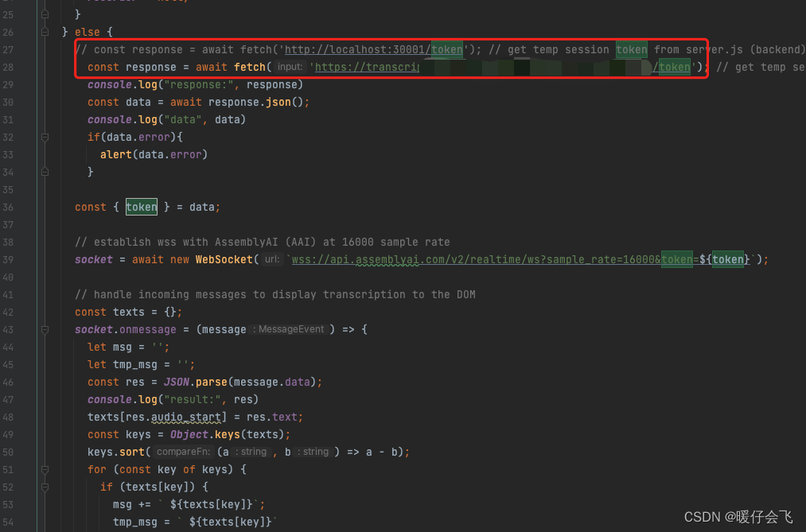Click console.log("data", data) statement
Screen dimensions: 806x532
pyautogui.click(x=166, y=119)
